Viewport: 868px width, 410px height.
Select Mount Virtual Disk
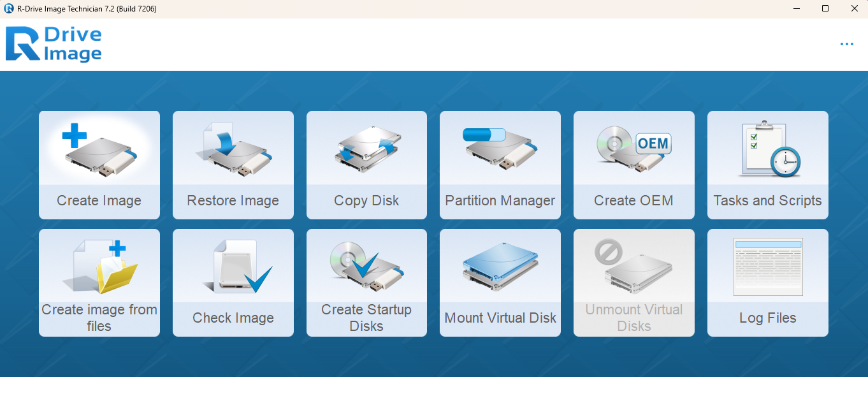(500, 282)
